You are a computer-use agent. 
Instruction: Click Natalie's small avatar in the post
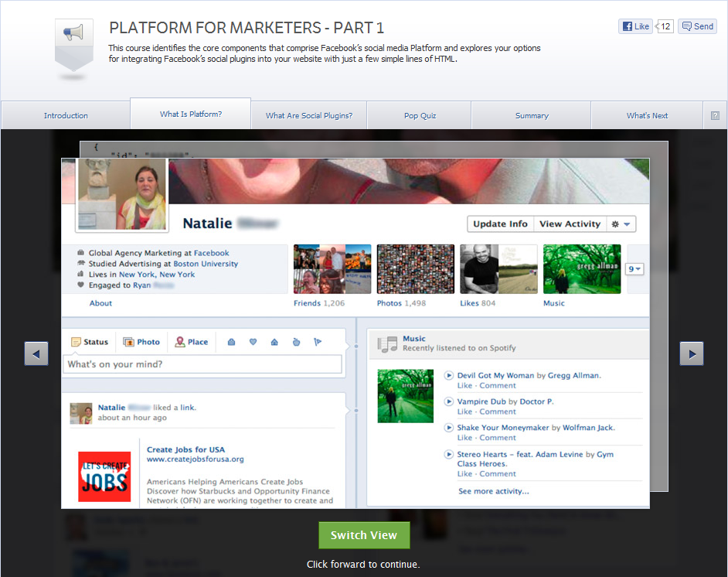(81, 414)
